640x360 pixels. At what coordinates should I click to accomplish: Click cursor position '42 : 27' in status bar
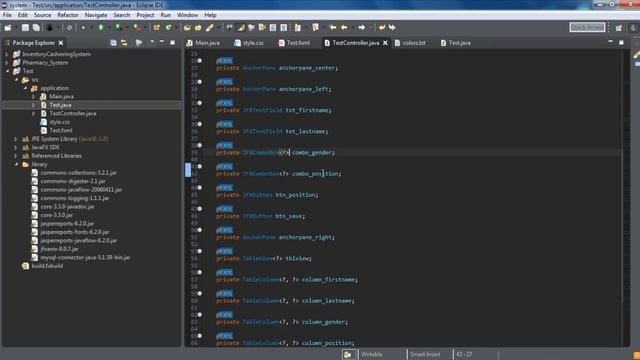click(x=464, y=354)
